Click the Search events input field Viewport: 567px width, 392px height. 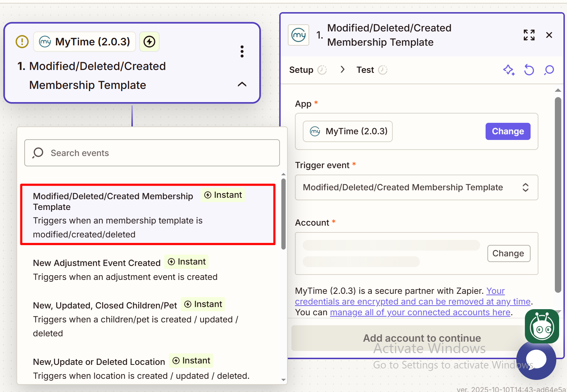(152, 153)
